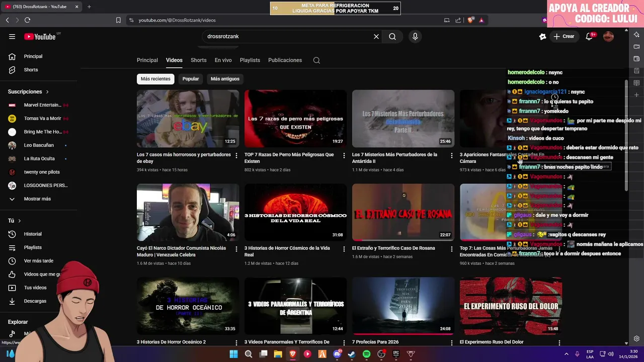This screenshot has width=644, height=362.
Task: Click the youtube.com address bar URL
Action: click(x=177, y=20)
